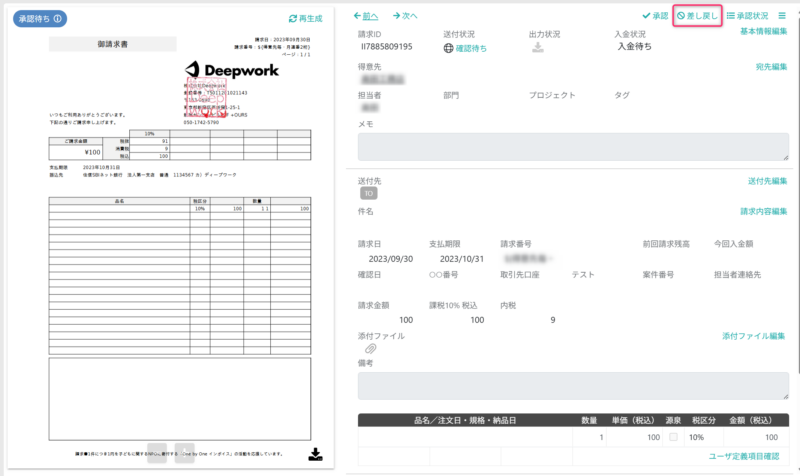Open 承認状況 approval status list

pos(747,16)
